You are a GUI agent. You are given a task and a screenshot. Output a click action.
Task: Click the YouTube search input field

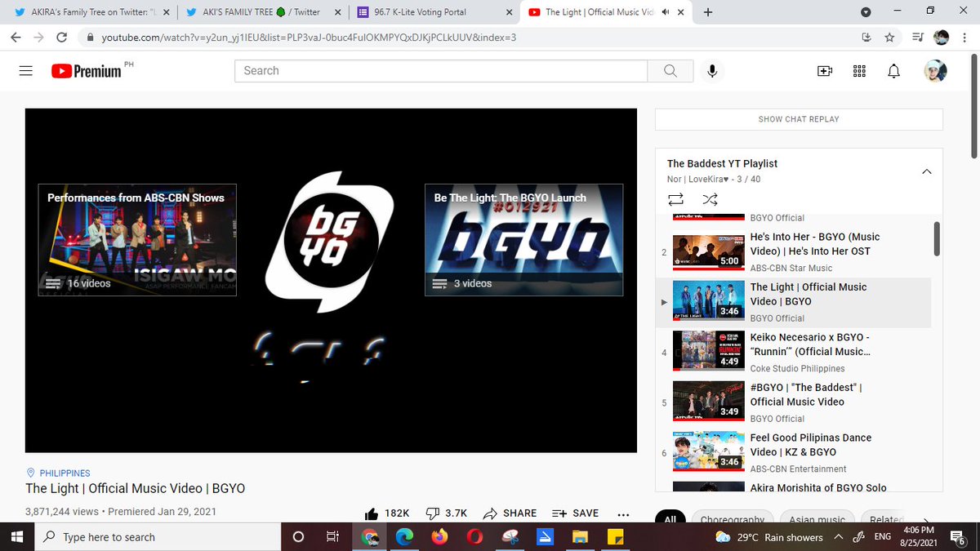point(441,71)
